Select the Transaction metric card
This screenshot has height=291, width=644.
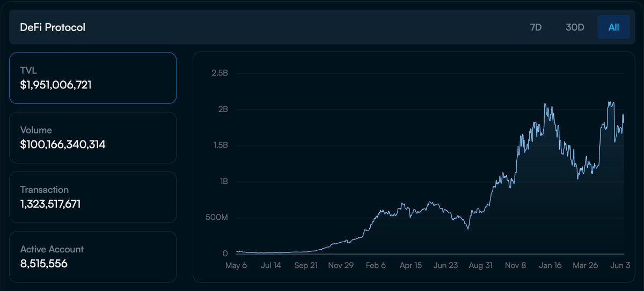(x=93, y=197)
